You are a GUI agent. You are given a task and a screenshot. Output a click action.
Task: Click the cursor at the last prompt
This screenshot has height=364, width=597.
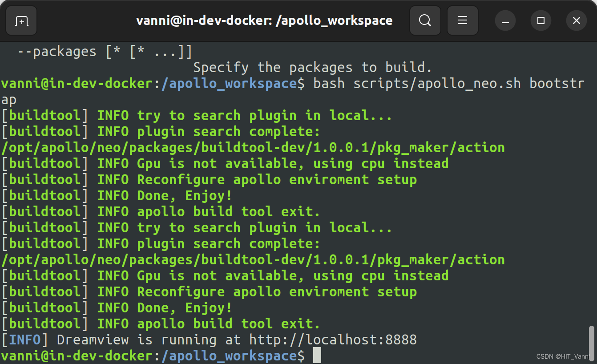pos(317,356)
